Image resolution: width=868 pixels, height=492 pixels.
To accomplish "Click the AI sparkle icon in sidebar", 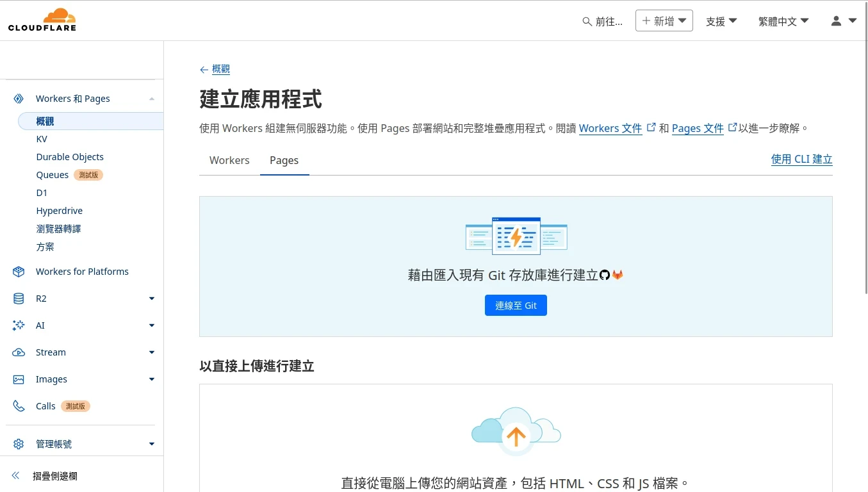I will point(19,325).
